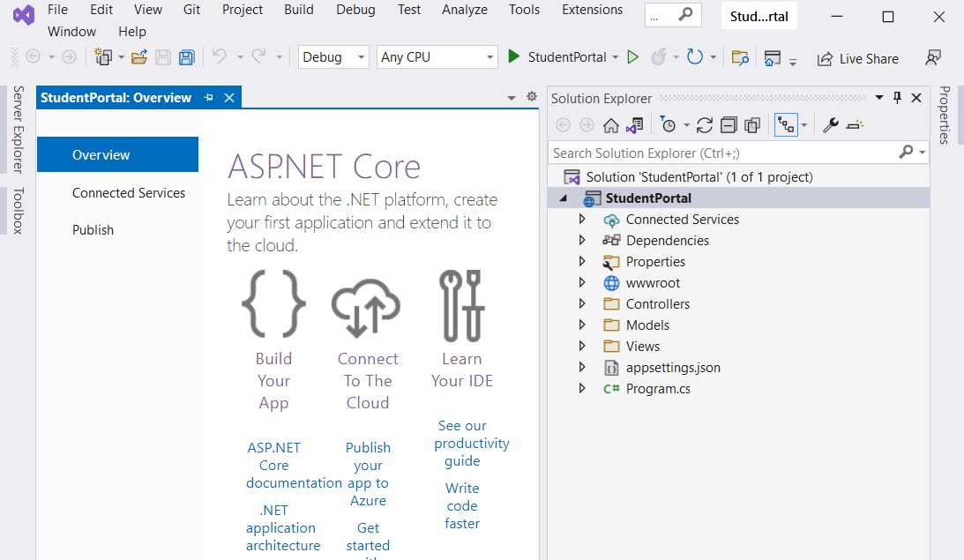Viewport: 964px width, 560px height.
Task: Toggle Show All Files in Solution Explorer
Action: [752, 125]
